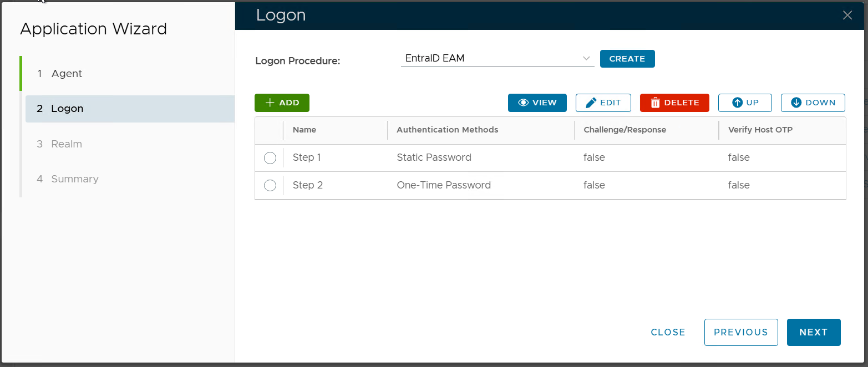Jump to the Realm wizard step

(x=67, y=144)
